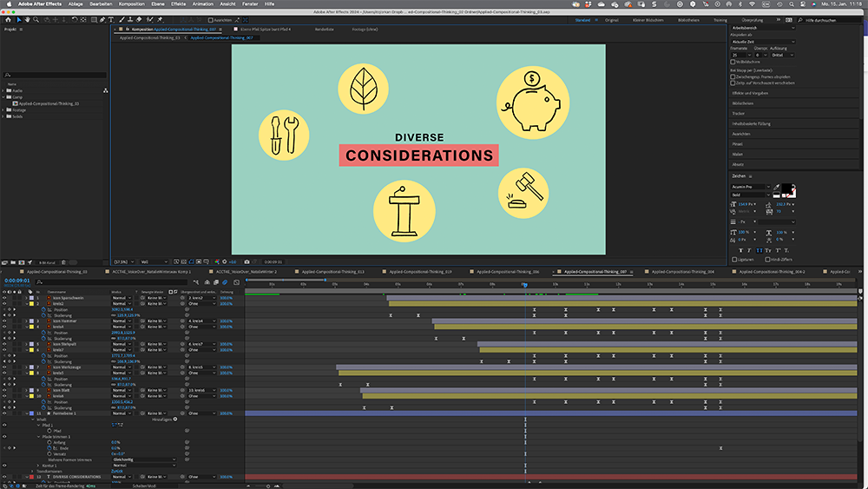
Task: Select the Zoom magnifier tool
Action: click(36, 20)
